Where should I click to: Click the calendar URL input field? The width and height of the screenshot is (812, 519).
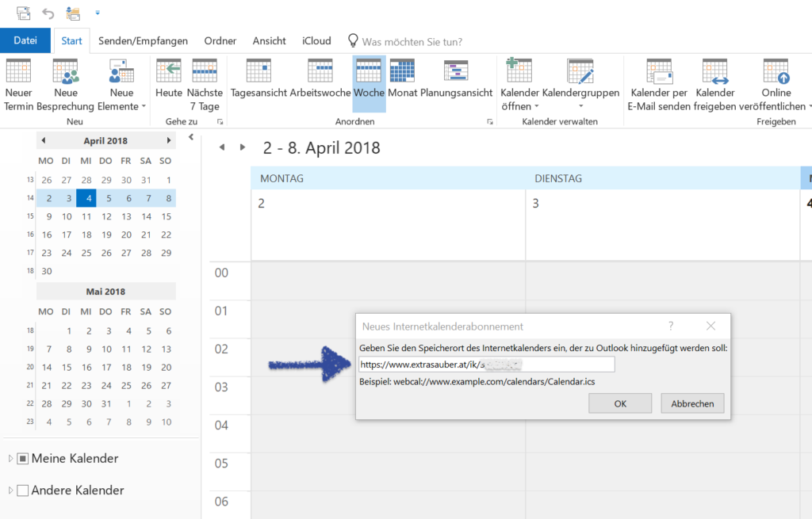click(x=487, y=364)
